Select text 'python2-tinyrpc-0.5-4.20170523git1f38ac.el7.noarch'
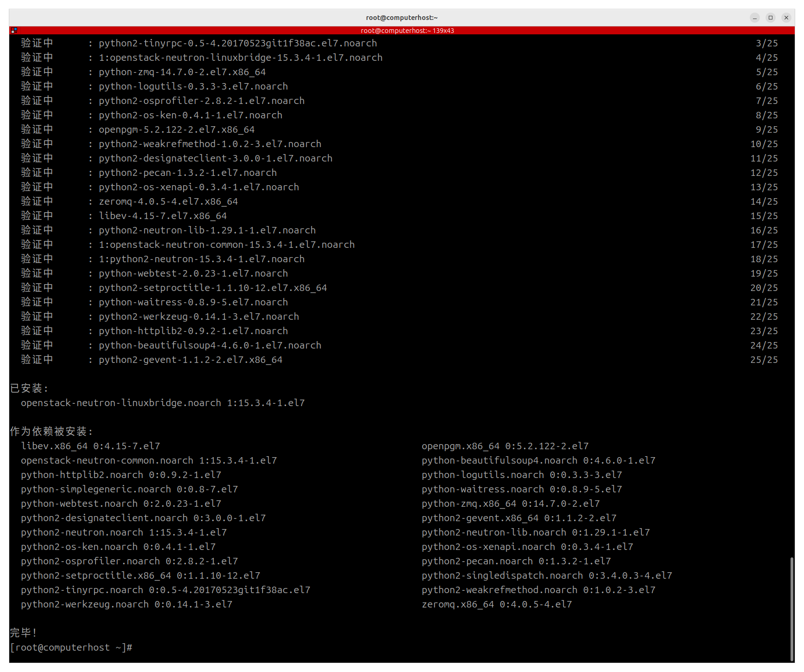Image resolution: width=804 pixels, height=672 pixels. click(x=238, y=43)
